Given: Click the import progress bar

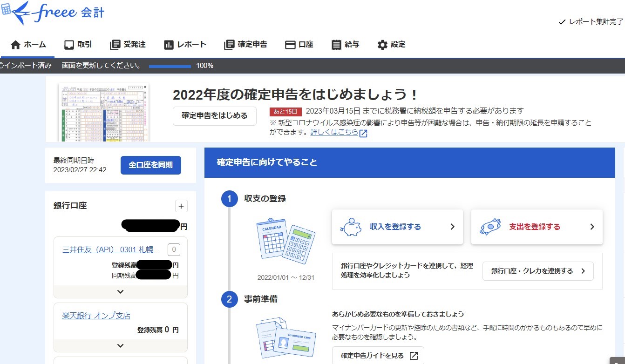Looking at the screenshot, I should click(x=170, y=66).
